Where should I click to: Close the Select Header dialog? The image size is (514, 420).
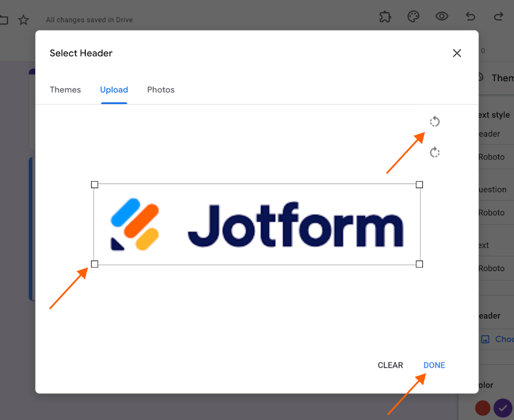point(457,53)
